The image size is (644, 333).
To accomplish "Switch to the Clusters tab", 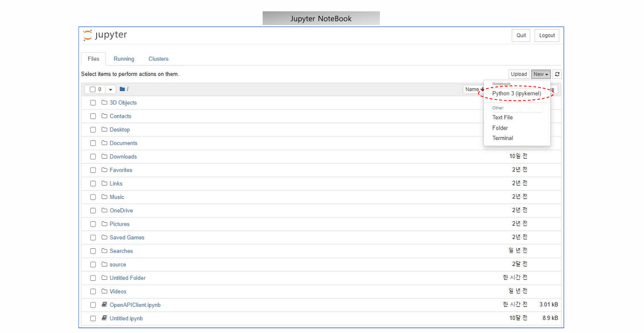I will pyautogui.click(x=159, y=59).
